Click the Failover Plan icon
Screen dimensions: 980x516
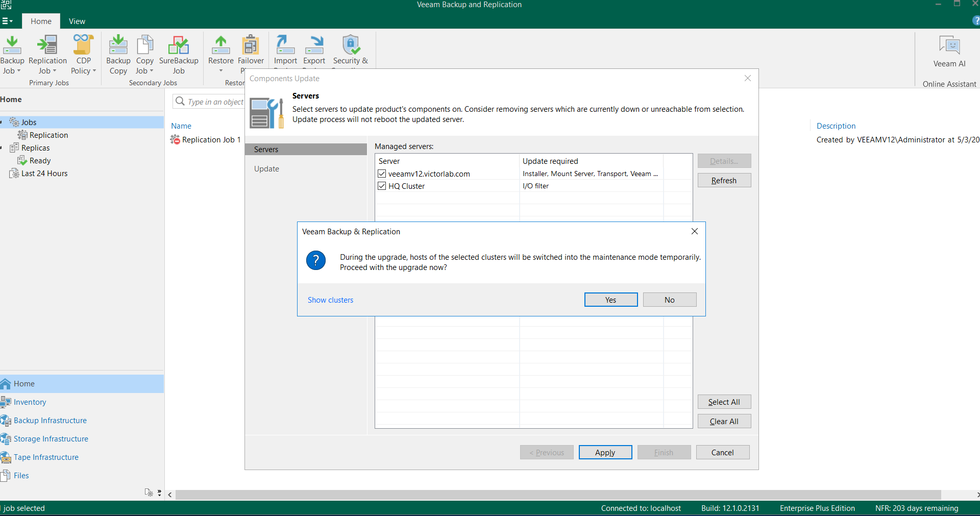251,46
